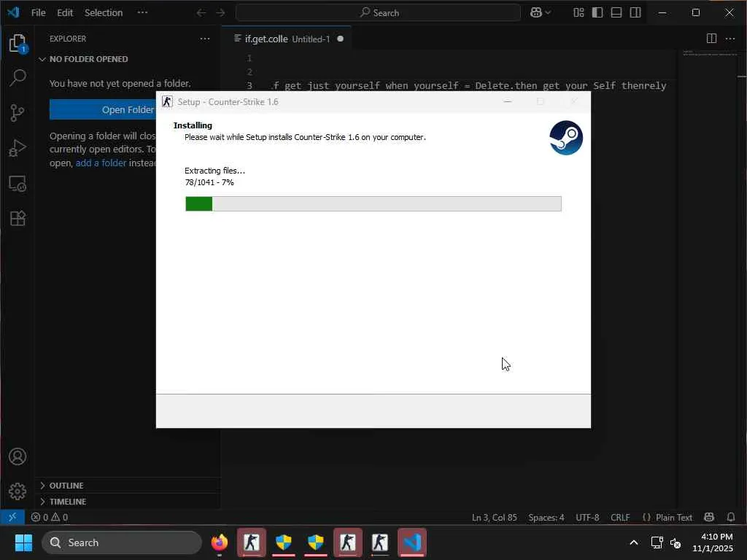Open Explorer Views and More Actions
The width and height of the screenshot is (747, 560).
pyautogui.click(x=205, y=39)
